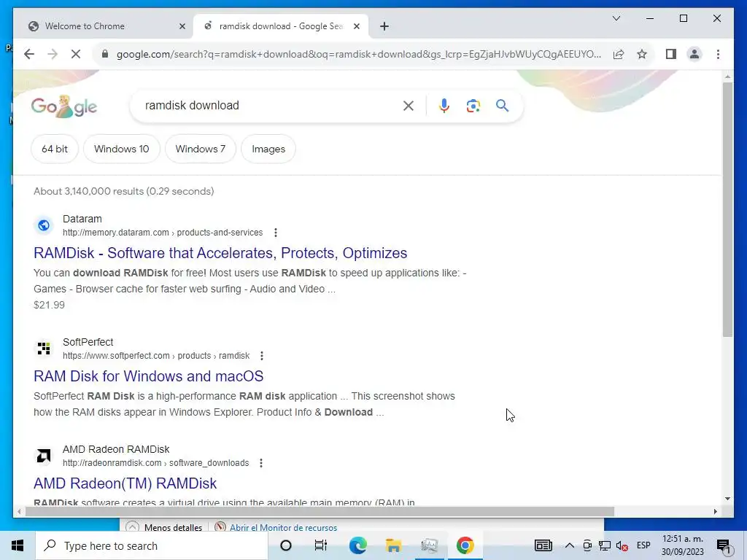The height and width of the screenshot is (560, 747).
Task: Filter results by Windows 7
Action: (200, 149)
